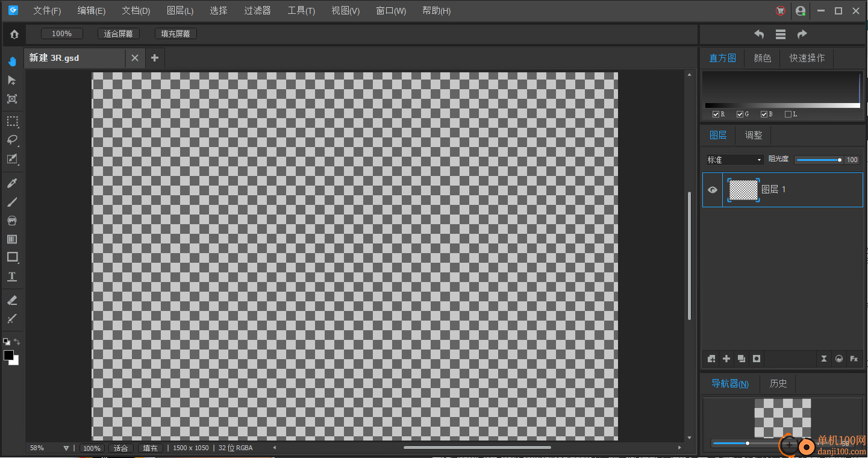This screenshot has height=458, width=868.
Task: Select the Paint bucket tool
Action: [x=12, y=221]
